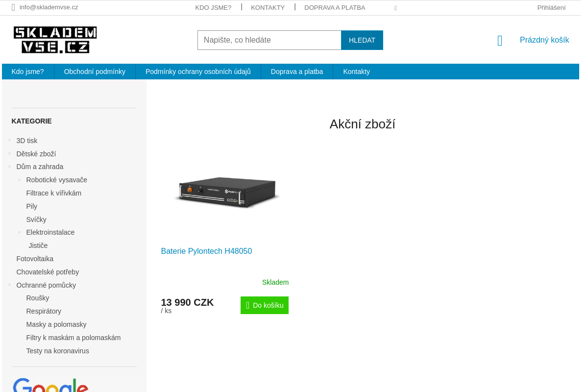Select the Pily subcategory

pyautogui.click(x=32, y=206)
